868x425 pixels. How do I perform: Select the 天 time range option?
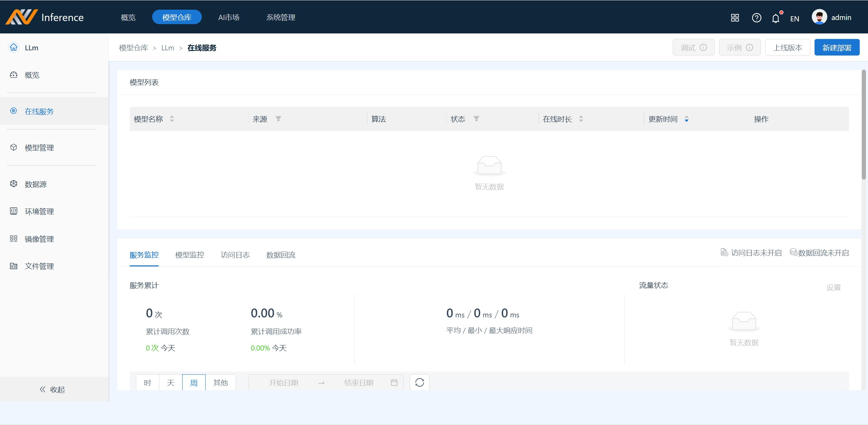[170, 383]
